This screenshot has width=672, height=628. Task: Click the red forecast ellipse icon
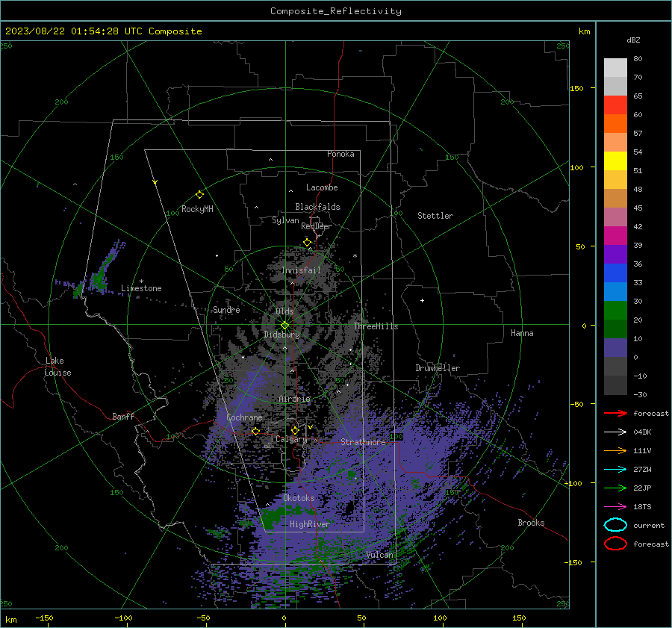(615, 544)
